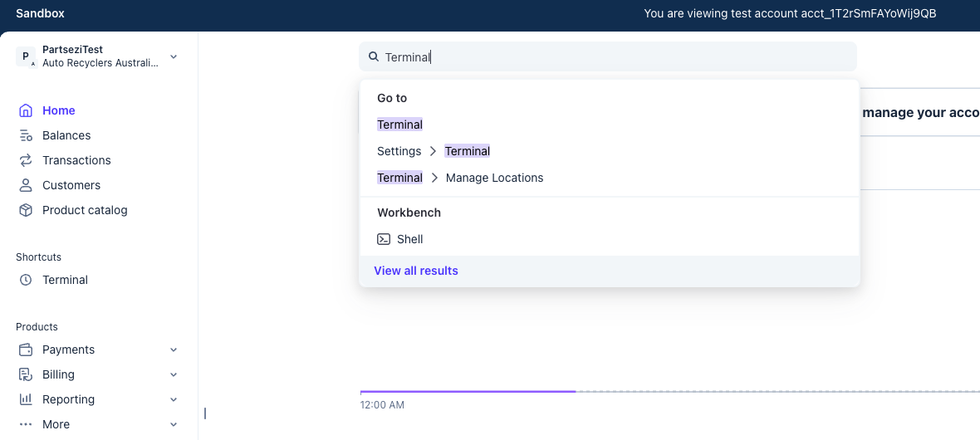Expand the Payments section chevron
980x440 pixels.
tap(174, 350)
